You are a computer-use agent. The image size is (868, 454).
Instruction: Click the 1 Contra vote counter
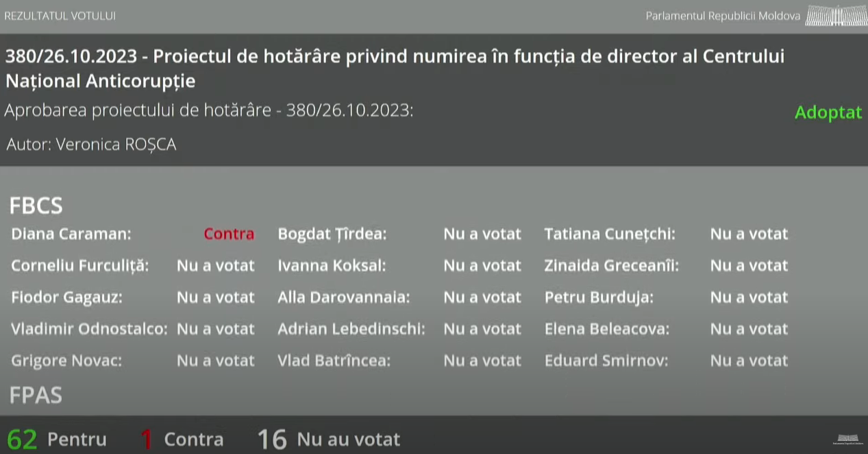pyautogui.click(x=182, y=439)
